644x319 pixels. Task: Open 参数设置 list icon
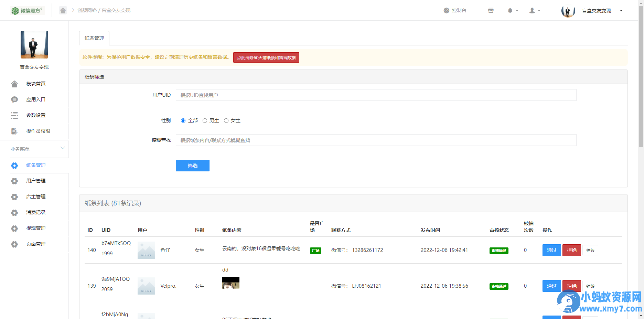click(14, 115)
